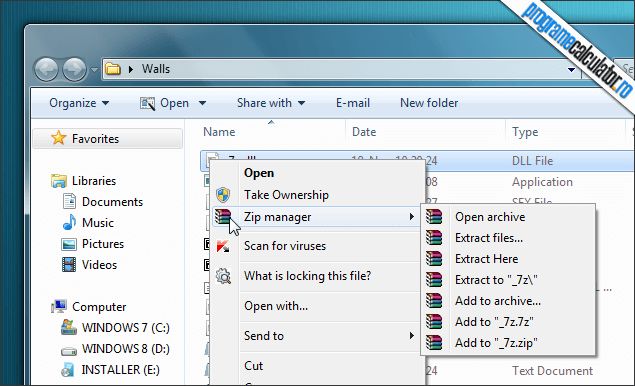Click the WINDOWS 8 drive icon
This screenshot has height=386, width=635.
69,351
